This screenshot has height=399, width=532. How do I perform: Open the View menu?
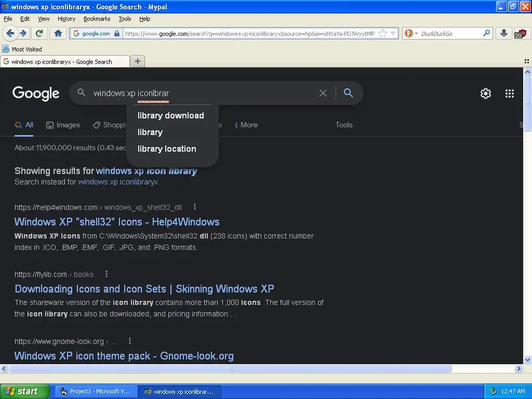pyautogui.click(x=44, y=19)
